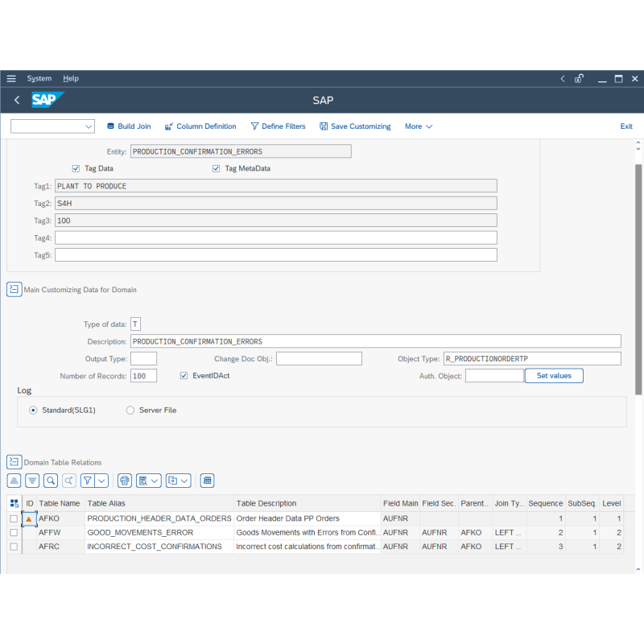
Task: Click the Output Type input field
Action: pyautogui.click(x=143, y=358)
